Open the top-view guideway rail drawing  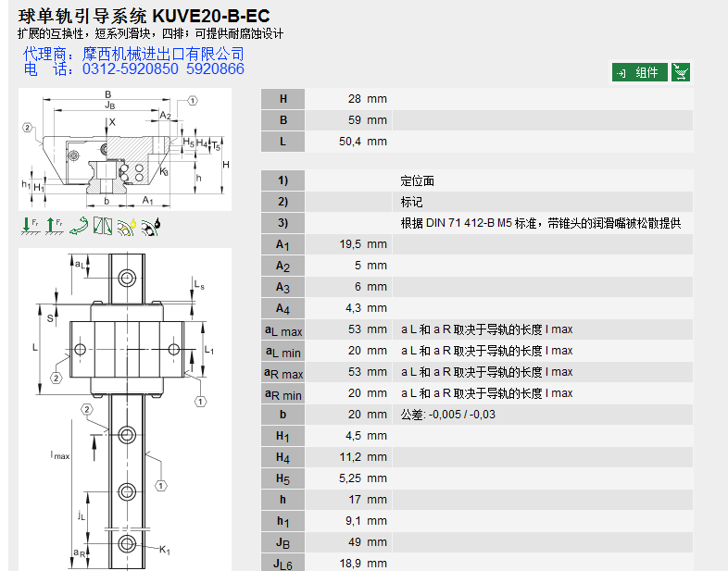[124, 407]
